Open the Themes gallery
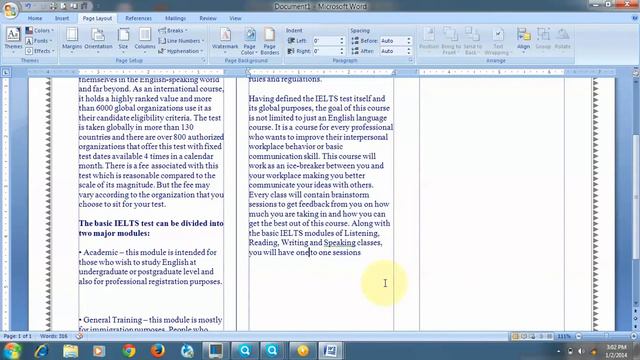 13,41
